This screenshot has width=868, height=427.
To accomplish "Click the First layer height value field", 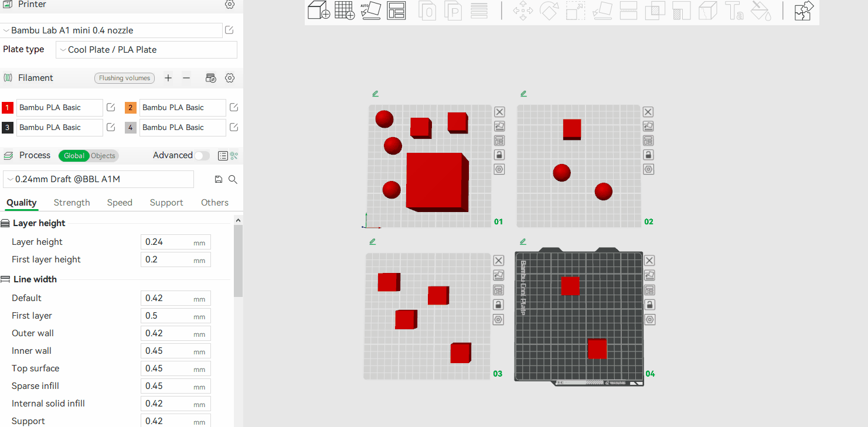I will coord(176,259).
